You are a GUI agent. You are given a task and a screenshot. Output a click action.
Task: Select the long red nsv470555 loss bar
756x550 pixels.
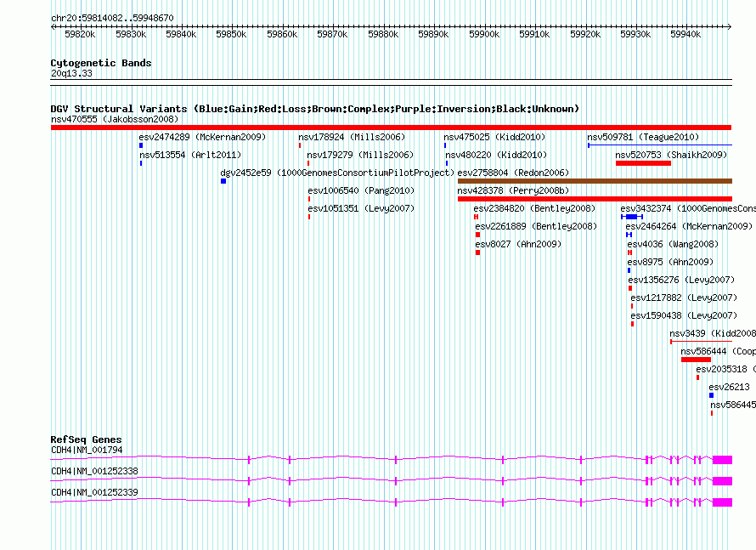391,128
